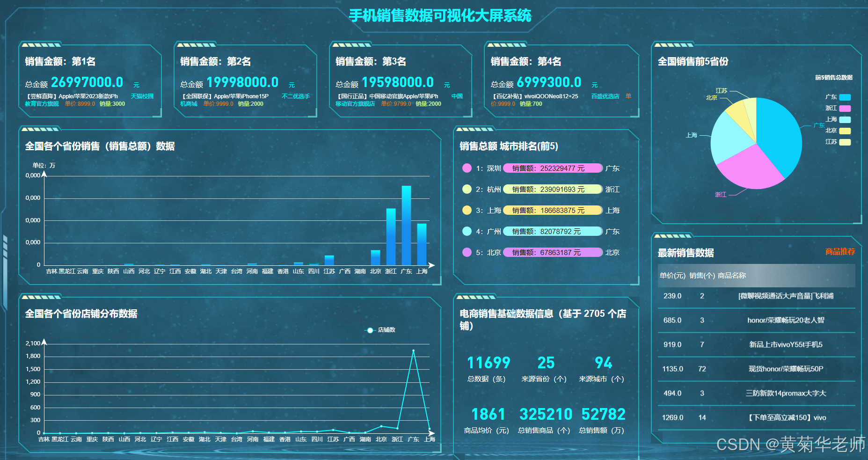Click the 销售金额: 第1名 card heading
This screenshot has height=460, width=868.
[x=60, y=61]
